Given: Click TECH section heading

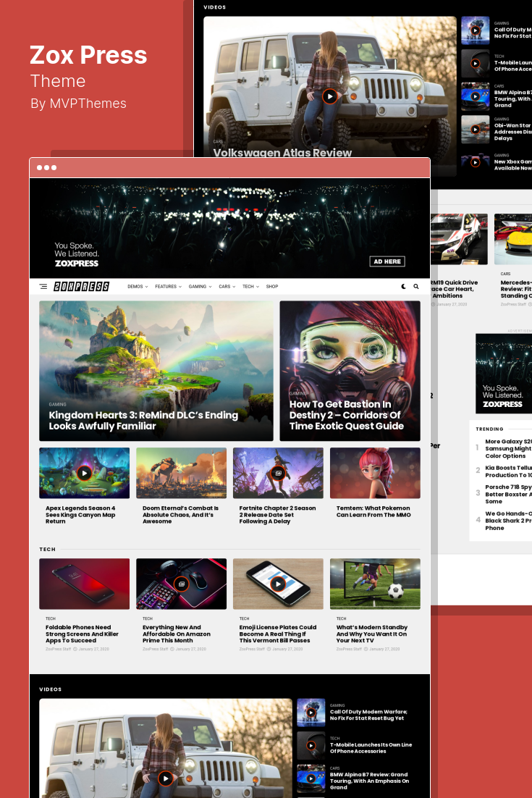Looking at the screenshot, I should point(47,549).
